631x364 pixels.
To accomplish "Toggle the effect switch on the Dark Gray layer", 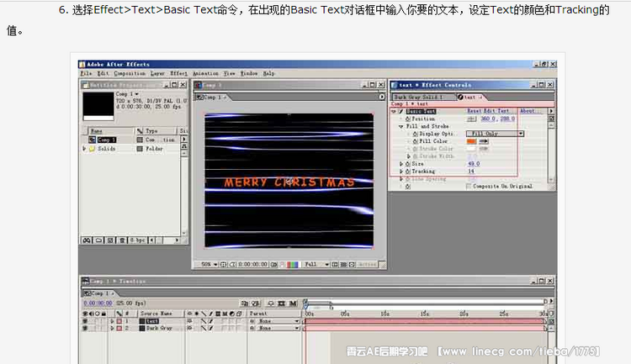I will click(211, 328).
